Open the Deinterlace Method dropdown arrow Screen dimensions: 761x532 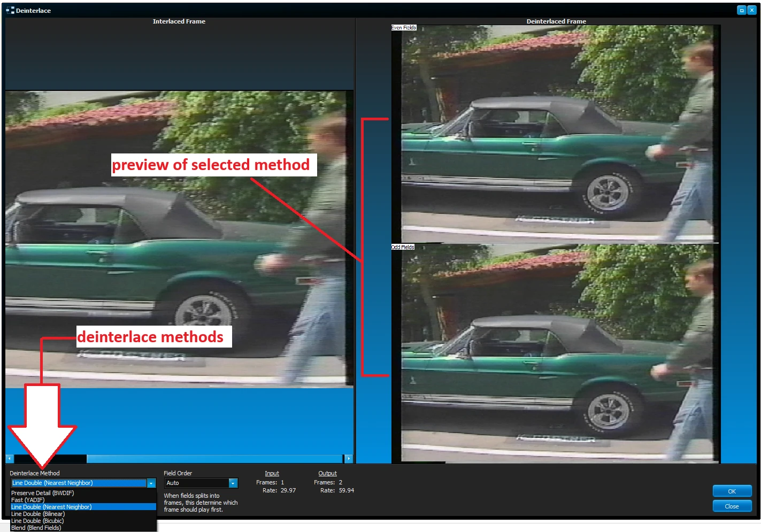click(x=151, y=483)
